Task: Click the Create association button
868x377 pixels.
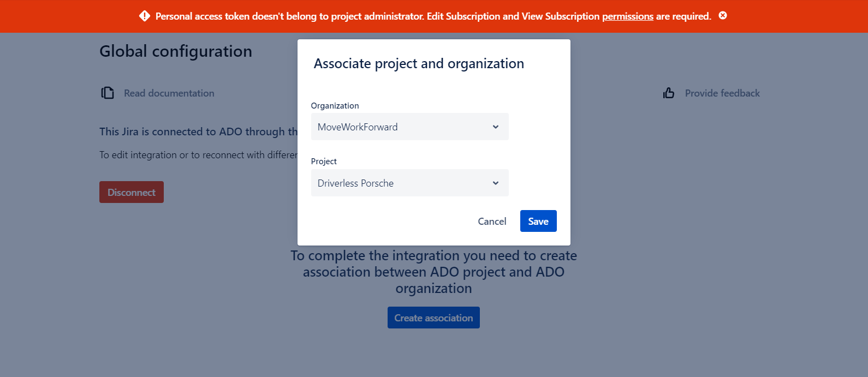Action: tap(433, 318)
